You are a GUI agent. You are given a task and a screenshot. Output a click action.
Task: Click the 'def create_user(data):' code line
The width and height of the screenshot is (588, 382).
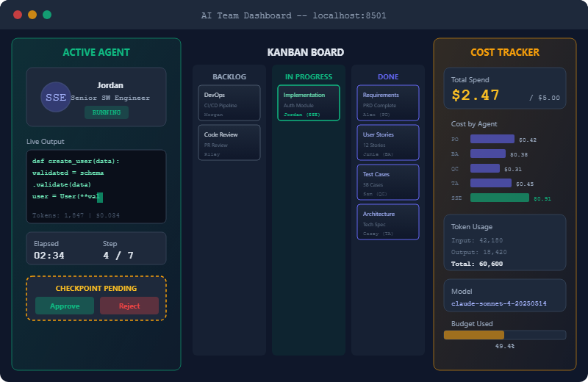click(x=76, y=161)
